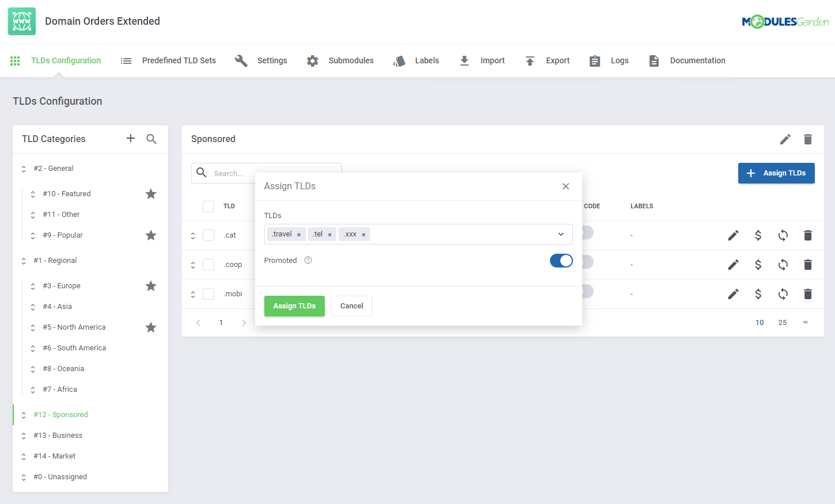Delete the Sponsored category via header trash icon
Image resolution: width=835 pixels, height=504 pixels.
click(x=807, y=139)
